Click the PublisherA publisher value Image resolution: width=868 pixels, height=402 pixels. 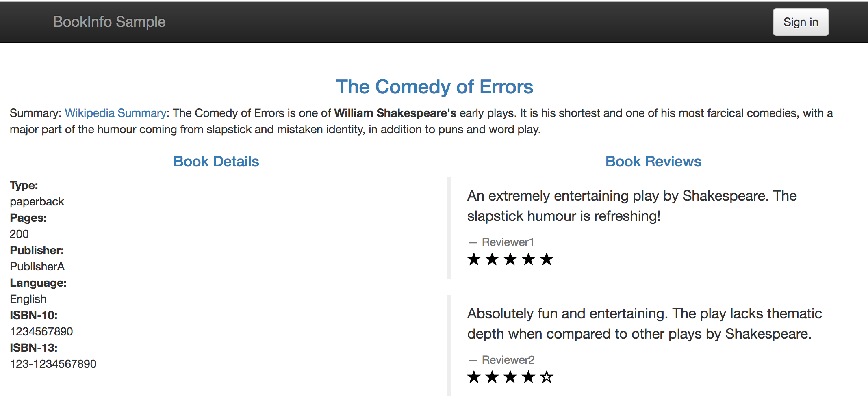point(37,266)
